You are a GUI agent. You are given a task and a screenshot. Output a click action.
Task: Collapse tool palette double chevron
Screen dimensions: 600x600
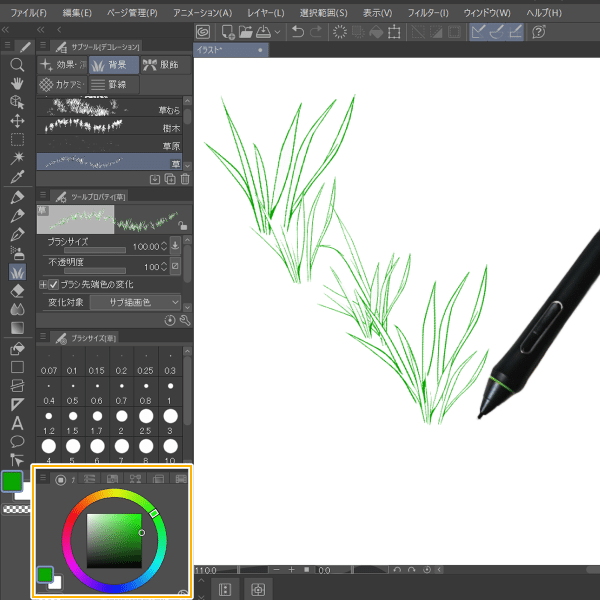5,29
